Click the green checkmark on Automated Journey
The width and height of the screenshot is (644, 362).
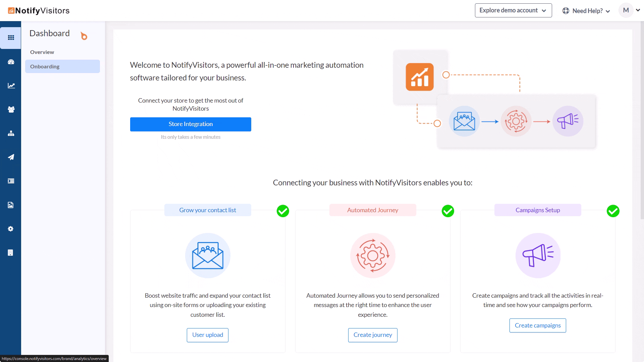tap(448, 211)
